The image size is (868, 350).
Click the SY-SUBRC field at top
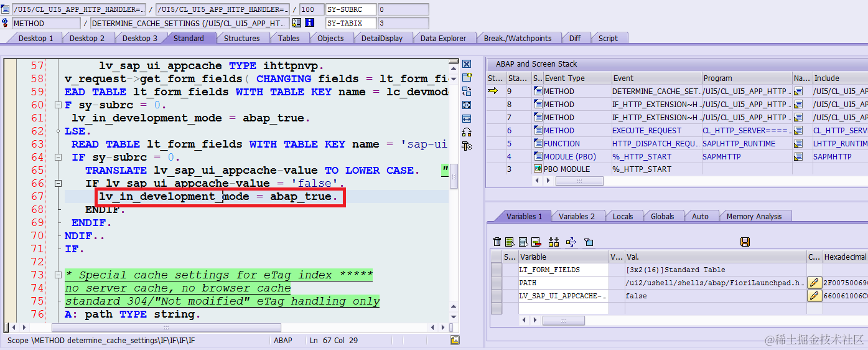coord(351,9)
